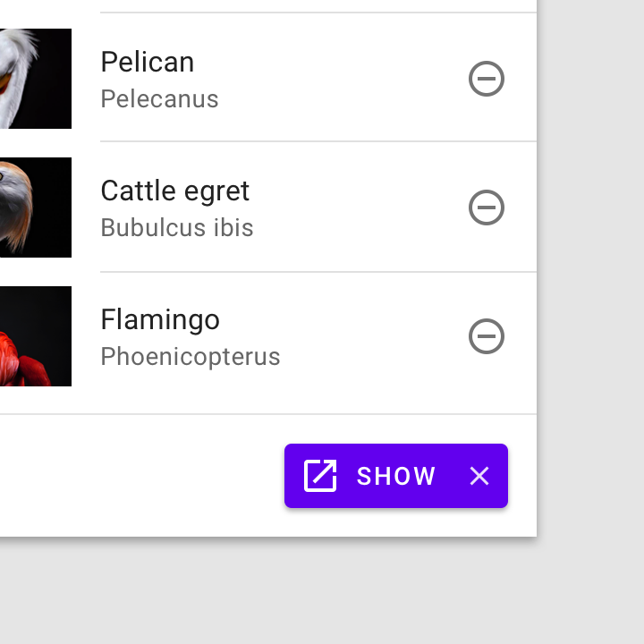Select the red Flamingo thumbnail image

34,336
